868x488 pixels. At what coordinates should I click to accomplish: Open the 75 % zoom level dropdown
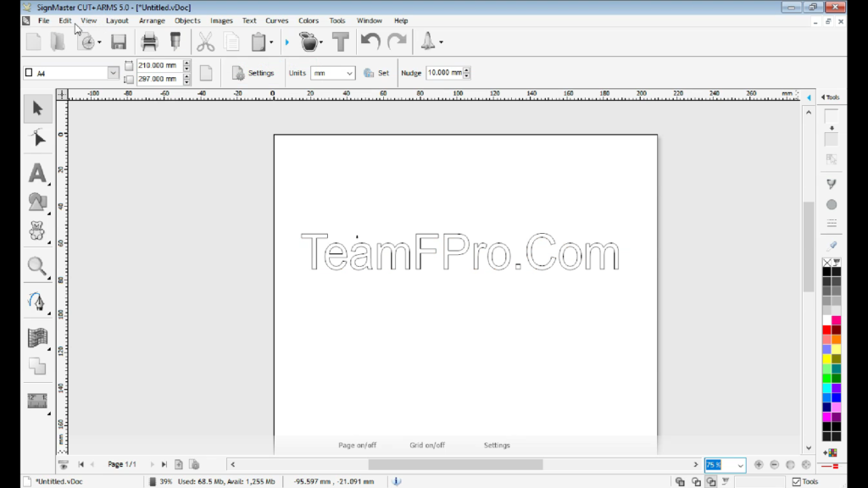click(x=740, y=465)
